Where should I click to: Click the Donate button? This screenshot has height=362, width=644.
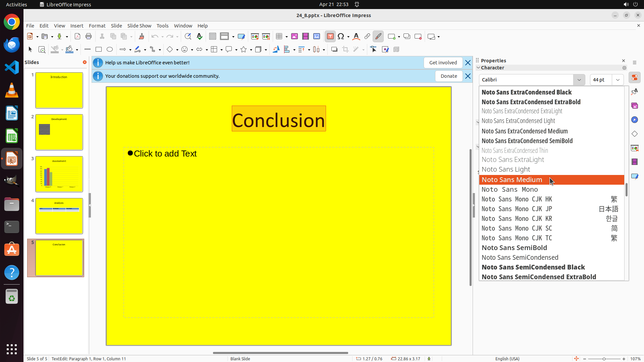tap(448, 76)
